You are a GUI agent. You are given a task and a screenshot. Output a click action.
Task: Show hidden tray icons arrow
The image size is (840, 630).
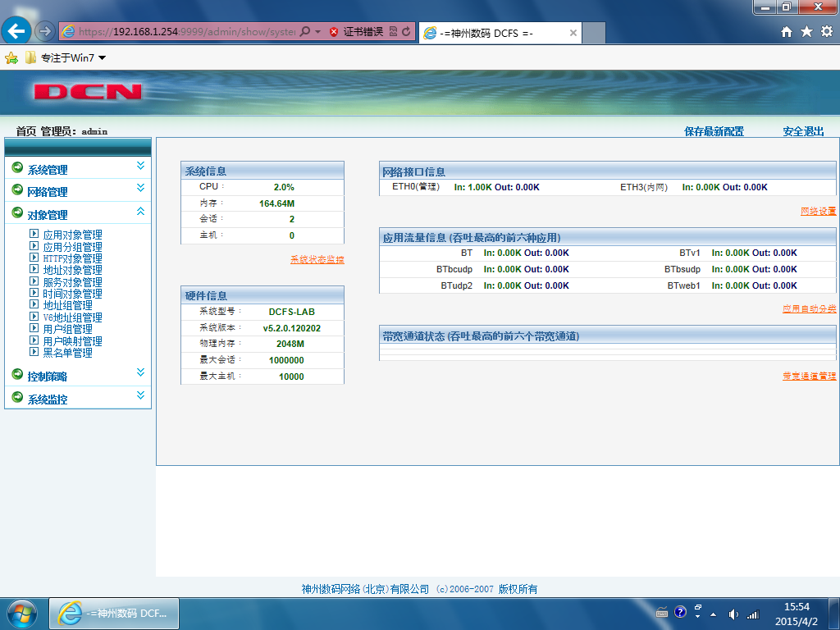pyautogui.click(x=713, y=614)
